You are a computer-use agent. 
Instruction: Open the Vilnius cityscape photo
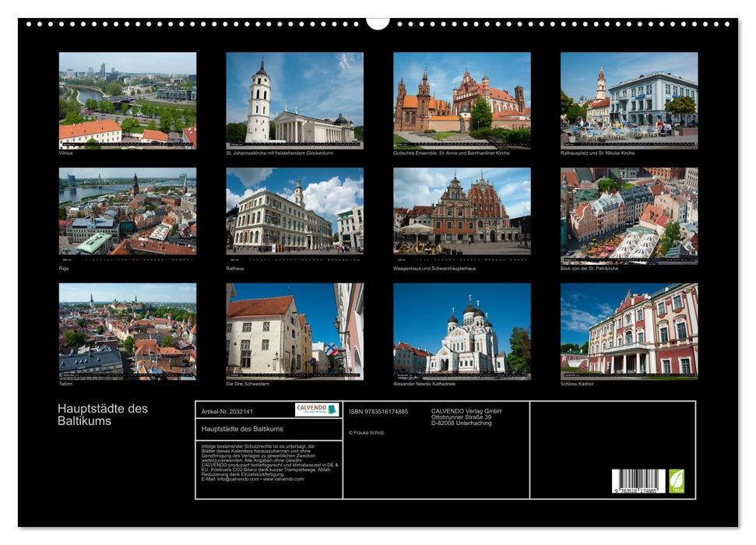(128, 100)
